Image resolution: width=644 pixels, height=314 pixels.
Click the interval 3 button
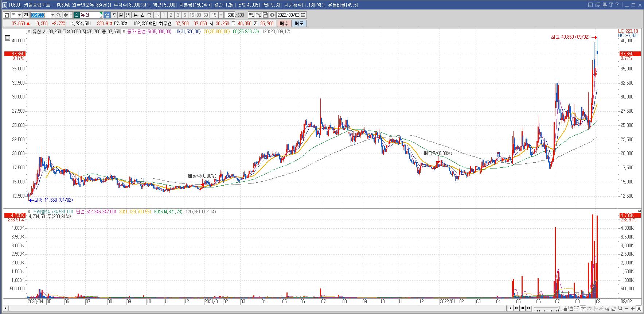tap(178, 15)
